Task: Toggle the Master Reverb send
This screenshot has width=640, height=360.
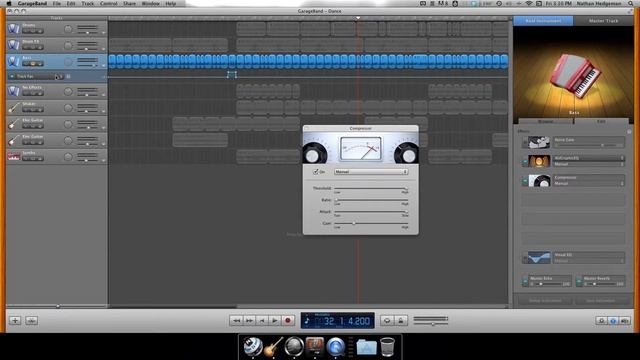Action: pyautogui.click(x=578, y=281)
